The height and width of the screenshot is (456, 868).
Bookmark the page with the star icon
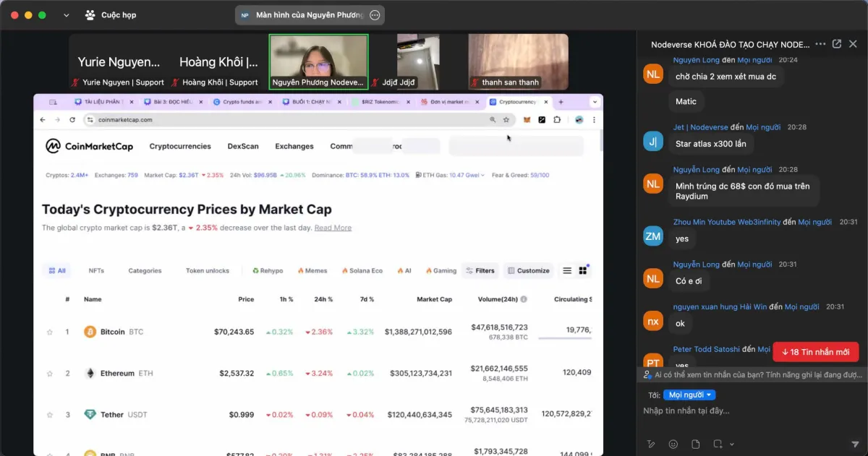pyautogui.click(x=506, y=119)
